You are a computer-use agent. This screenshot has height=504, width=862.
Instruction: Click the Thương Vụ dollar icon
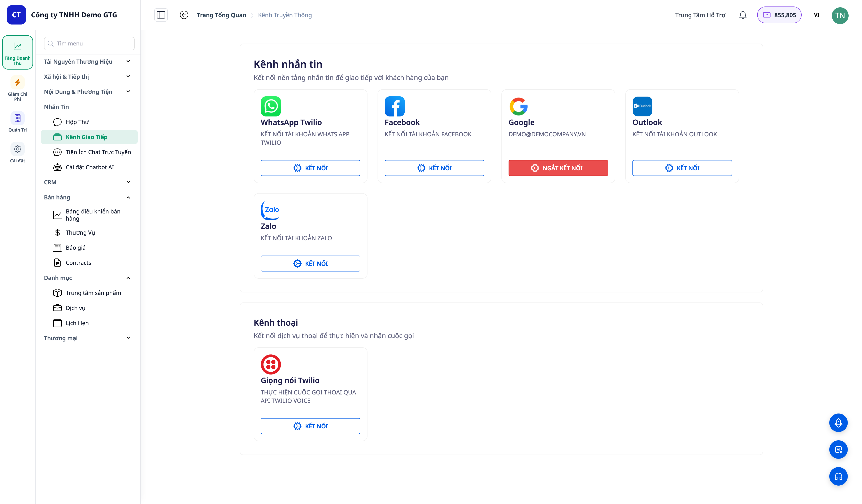[x=57, y=233]
